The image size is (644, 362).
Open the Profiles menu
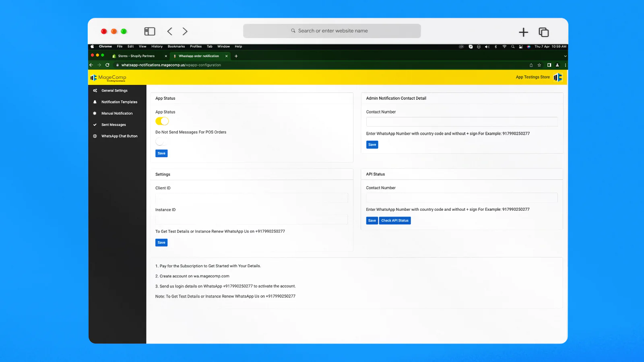click(196, 46)
